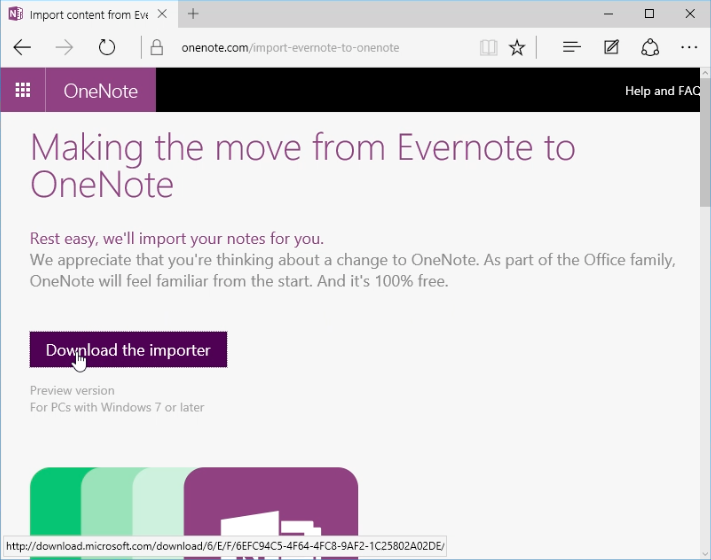711x560 pixels.
Task: Click the Evernote to OneNote illustration
Action: tap(194, 512)
